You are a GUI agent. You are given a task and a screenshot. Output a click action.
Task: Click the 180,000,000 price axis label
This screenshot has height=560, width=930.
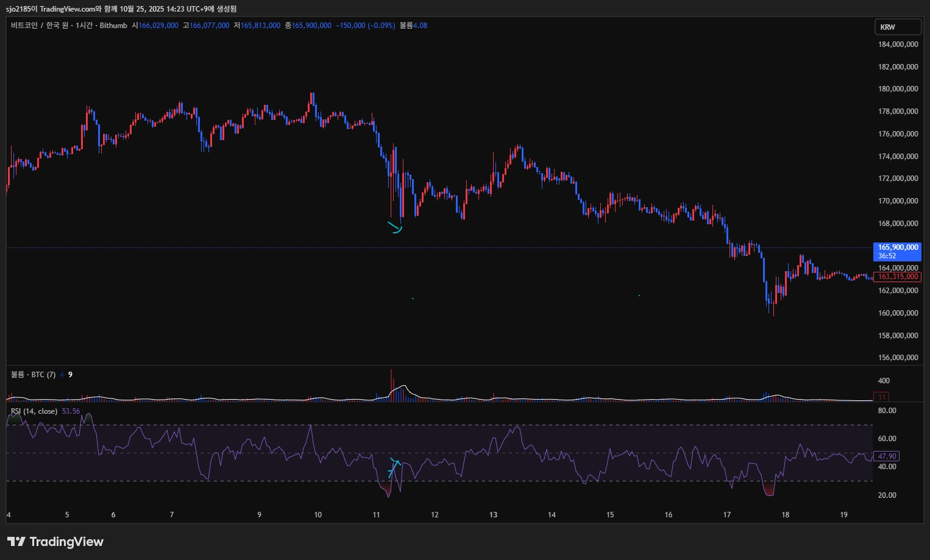pyautogui.click(x=897, y=89)
